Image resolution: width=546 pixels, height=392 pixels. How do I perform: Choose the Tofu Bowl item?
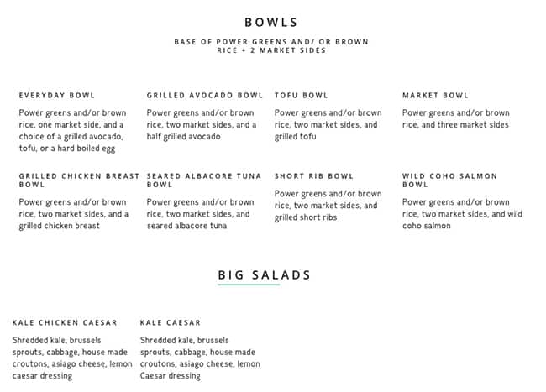click(x=302, y=96)
